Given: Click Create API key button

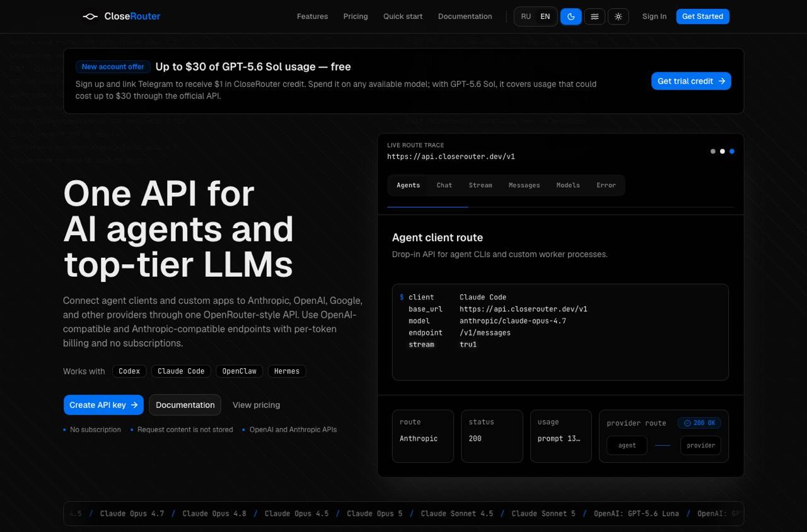Looking at the screenshot, I should tap(103, 405).
